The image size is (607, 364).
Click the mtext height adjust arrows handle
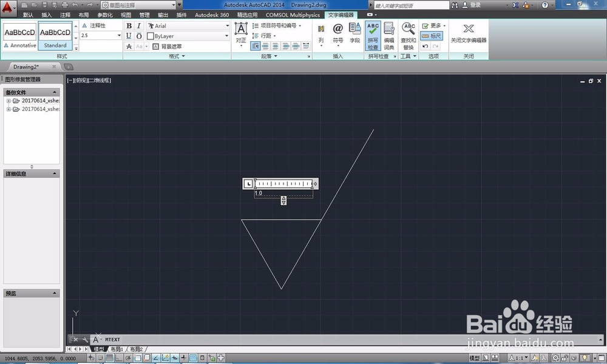point(283,200)
